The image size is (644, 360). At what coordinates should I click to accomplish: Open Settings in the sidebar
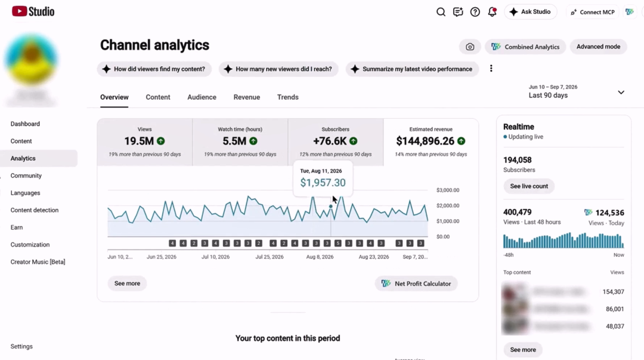click(21, 346)
